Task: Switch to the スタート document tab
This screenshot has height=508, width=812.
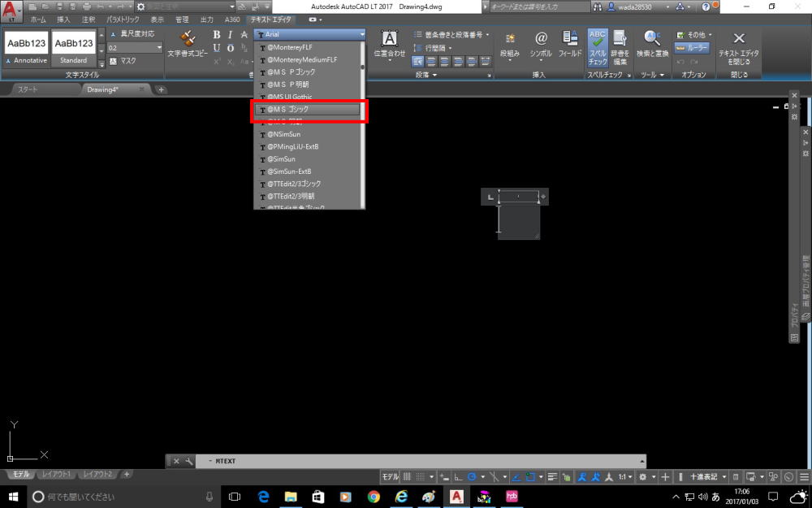Action: tap(28, 89)
